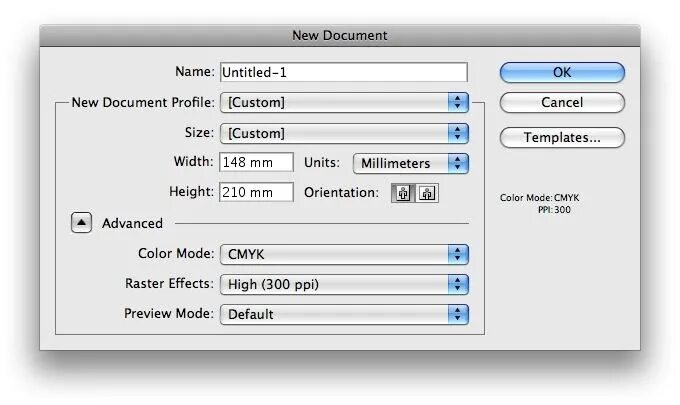Click the 'Raster Effects:' label

tap(170, 284)
